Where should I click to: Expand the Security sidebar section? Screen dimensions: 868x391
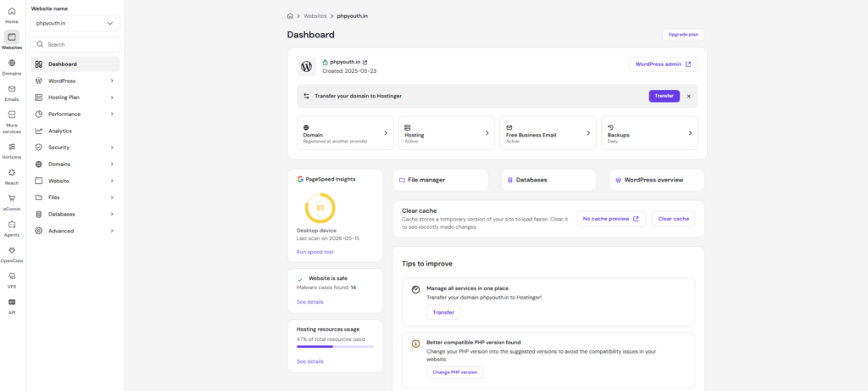(75, 148)
